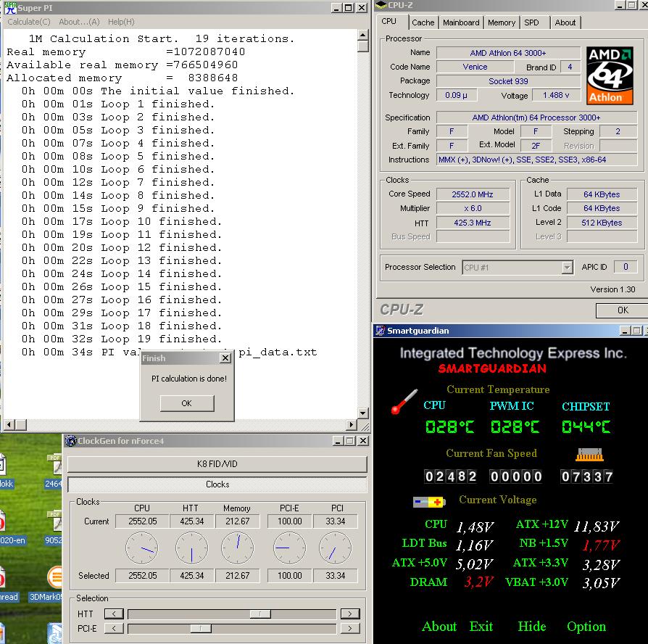Click the Voltage 1.488 v field
This screenshot has height=644, width=648.
pos(556,95)
